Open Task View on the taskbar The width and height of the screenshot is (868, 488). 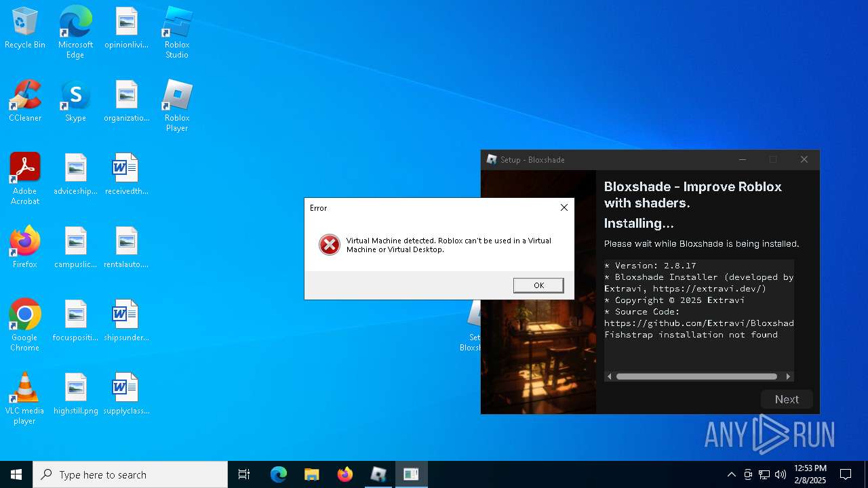[244, 474]
